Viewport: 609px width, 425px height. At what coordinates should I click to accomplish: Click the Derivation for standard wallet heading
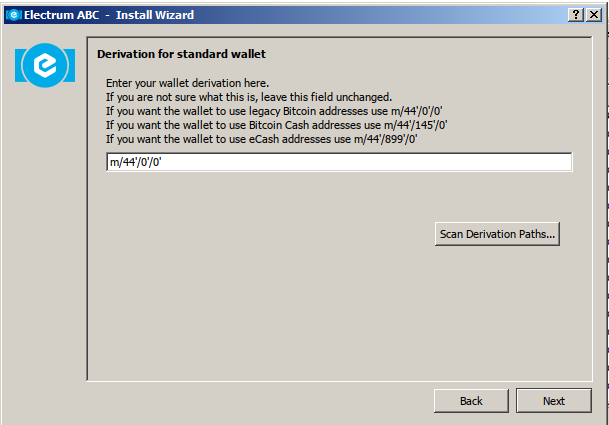click(x=181, y=54)
